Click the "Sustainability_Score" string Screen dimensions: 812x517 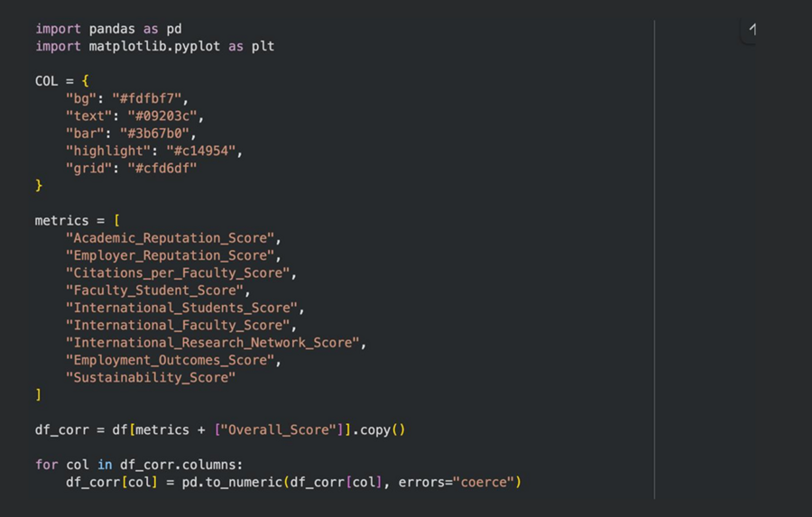click(x=151, y=377)
